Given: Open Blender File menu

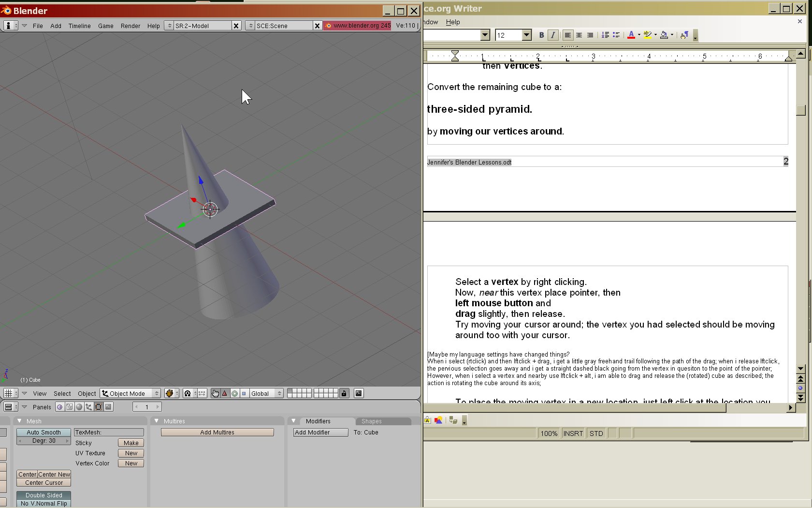Looking at the screenshot, I should (x=38, y=26).
